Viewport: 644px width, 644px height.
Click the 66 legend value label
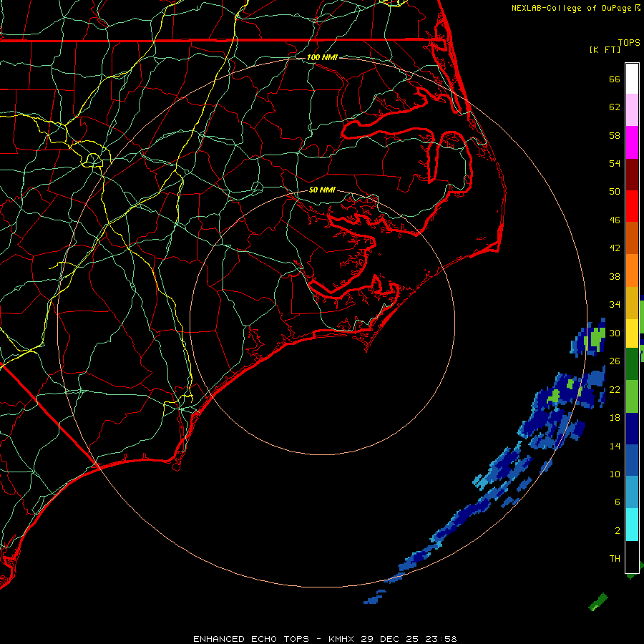[615, 79]
